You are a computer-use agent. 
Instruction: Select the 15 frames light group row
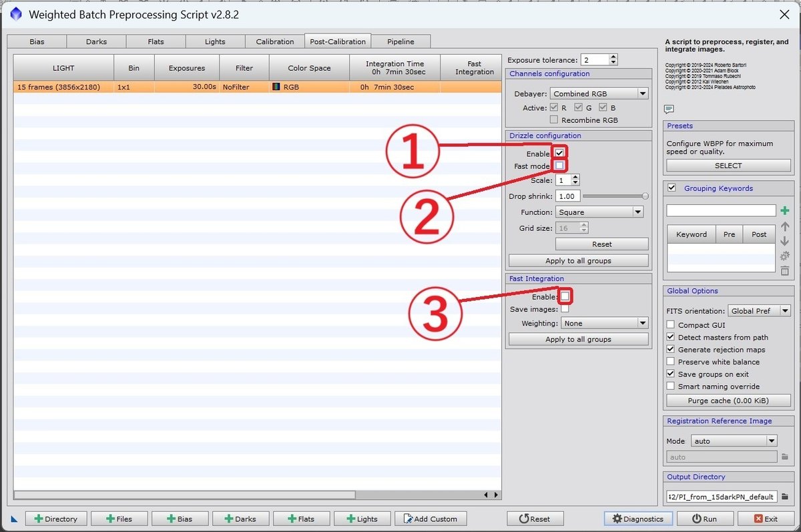257,87
